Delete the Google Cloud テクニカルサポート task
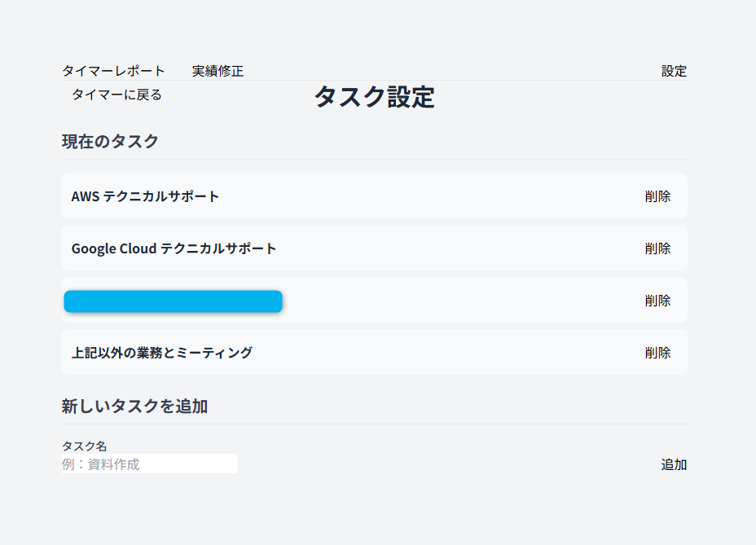Screen dimensions: 756x545 click(x=657, y=248)
